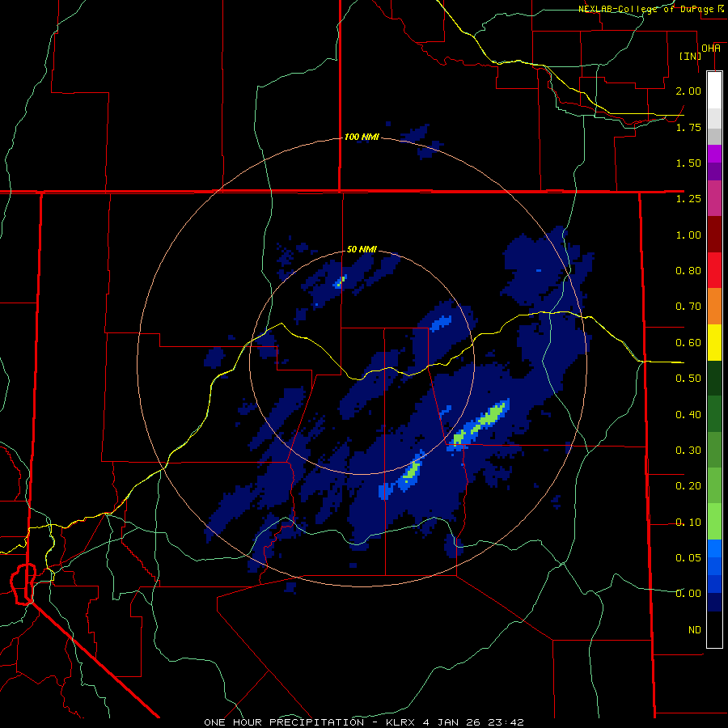Select the orange legend swatch

(x=714, y=307)
